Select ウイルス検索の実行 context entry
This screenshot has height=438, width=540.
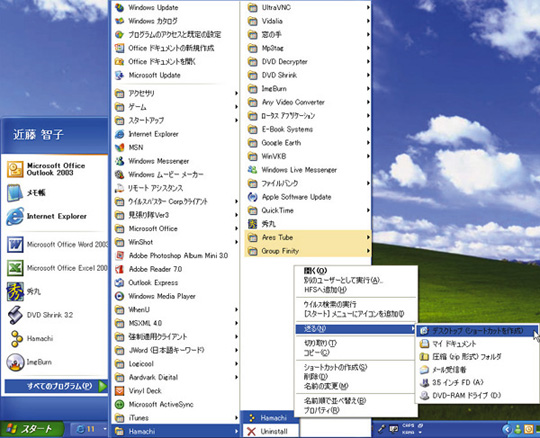coord(356,304)
